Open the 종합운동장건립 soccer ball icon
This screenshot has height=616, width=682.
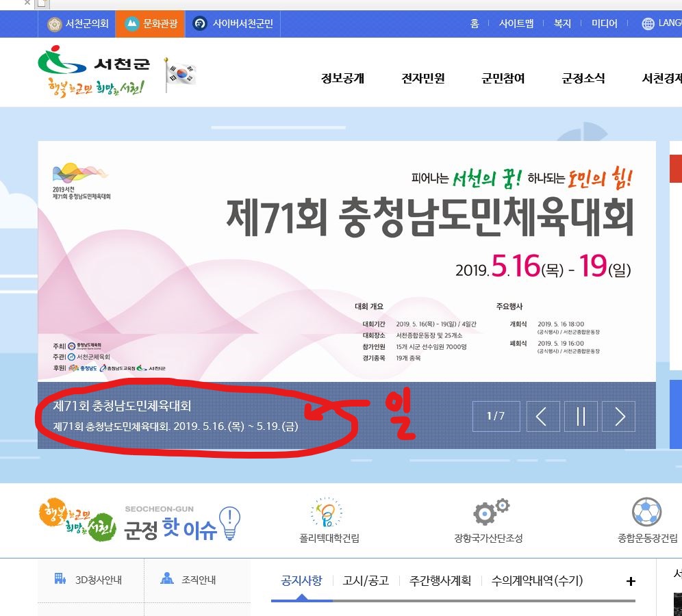(x=647, y=512)
